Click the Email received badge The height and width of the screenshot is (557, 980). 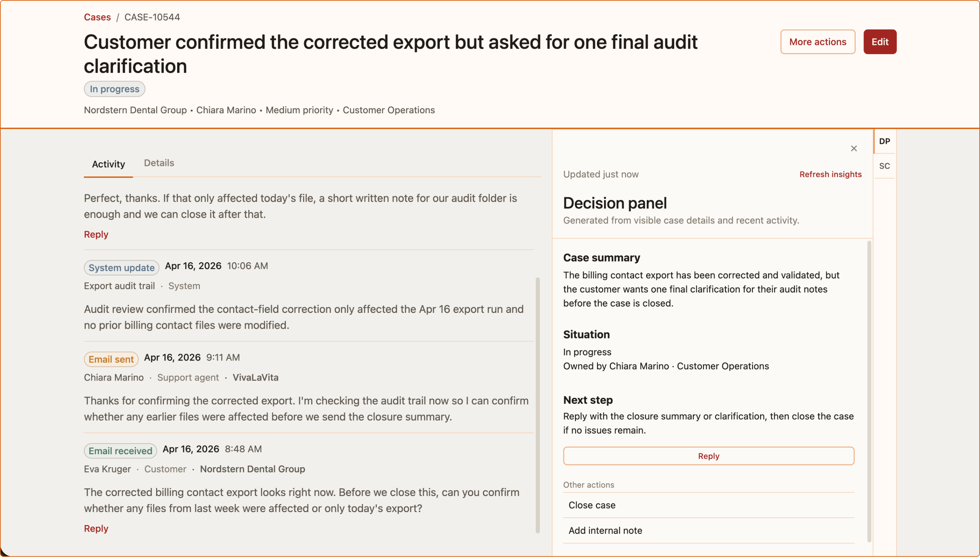120,451
